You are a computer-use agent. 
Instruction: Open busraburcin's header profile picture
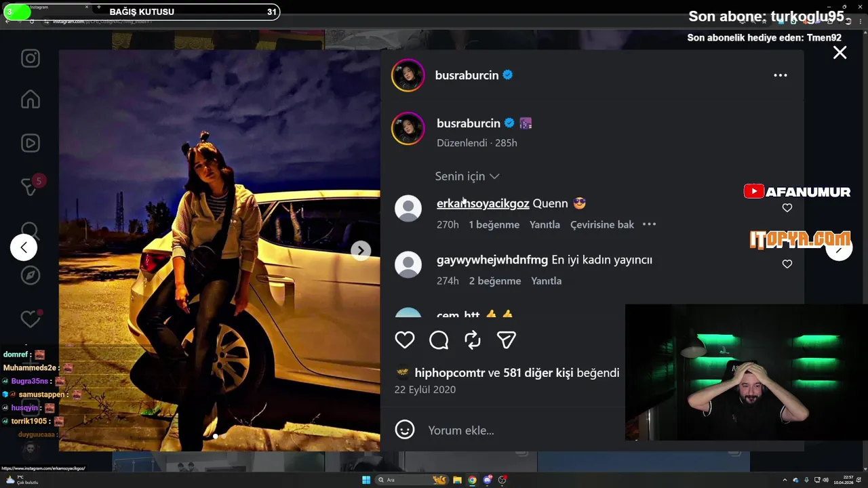pyautogui.click(x=408, y=75)
